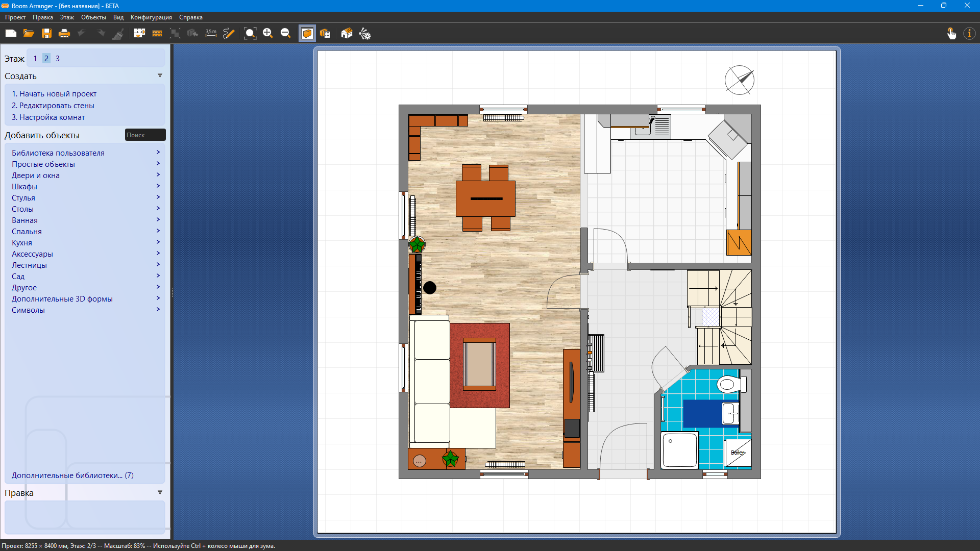Toggle the object list view icon
This screenshot has width=980, height=551.
(325, 34)
